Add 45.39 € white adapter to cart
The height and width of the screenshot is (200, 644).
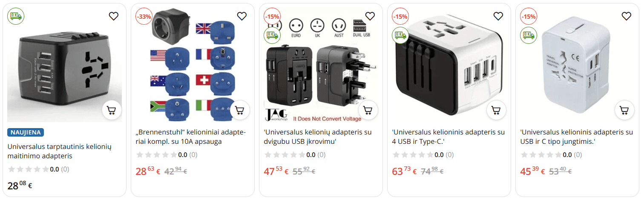[624, 110]
